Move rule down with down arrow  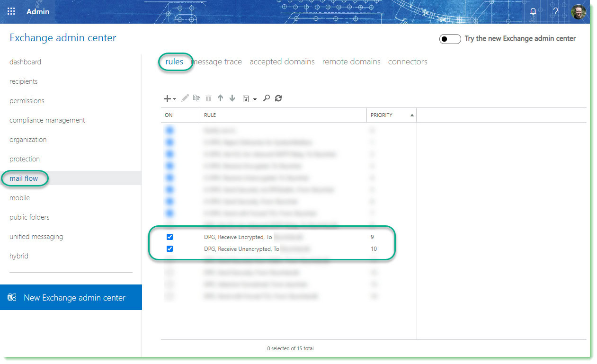click(x=232, y=98)
